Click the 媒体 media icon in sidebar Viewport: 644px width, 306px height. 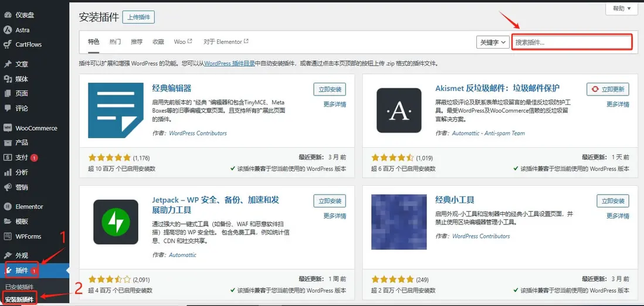(x=8, y=79)
